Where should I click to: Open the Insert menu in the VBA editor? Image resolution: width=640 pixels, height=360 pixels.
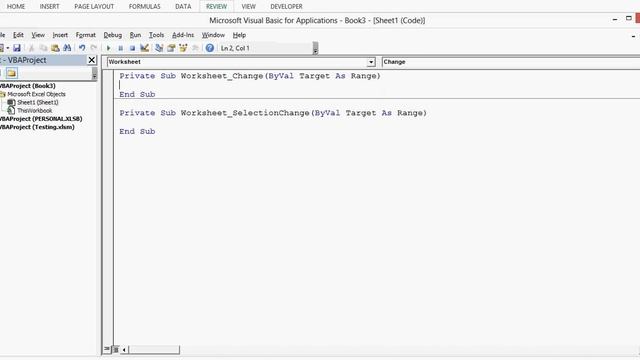coord(60,35)
